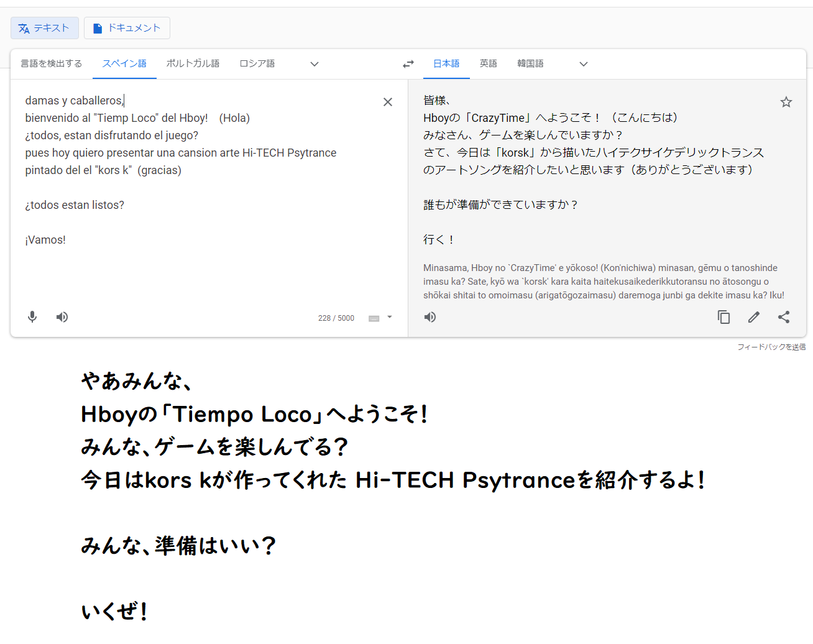Click the romanized transliteration text
Viewport: 813px width, 644px height.
(x=604, y=282)
